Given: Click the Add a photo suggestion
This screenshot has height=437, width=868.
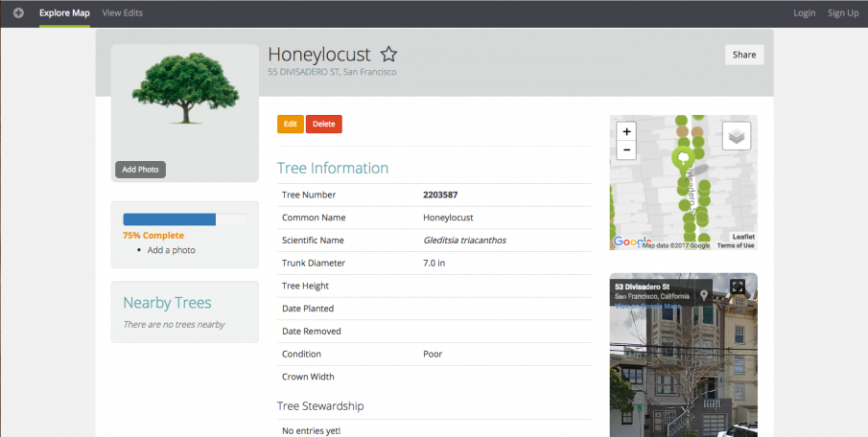Looking at the screenshot, I should [x=171, y=250].
